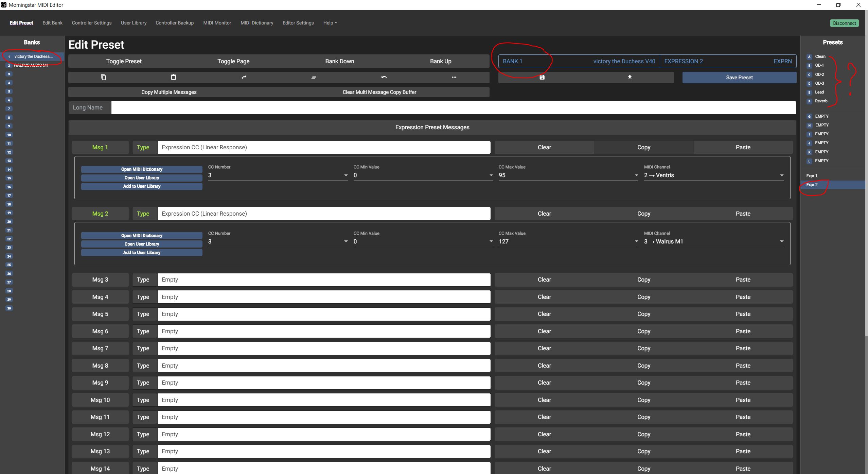This screenshot has width=868, height=474.
Task: Select the Expr 1 preset
Action: 812,176
